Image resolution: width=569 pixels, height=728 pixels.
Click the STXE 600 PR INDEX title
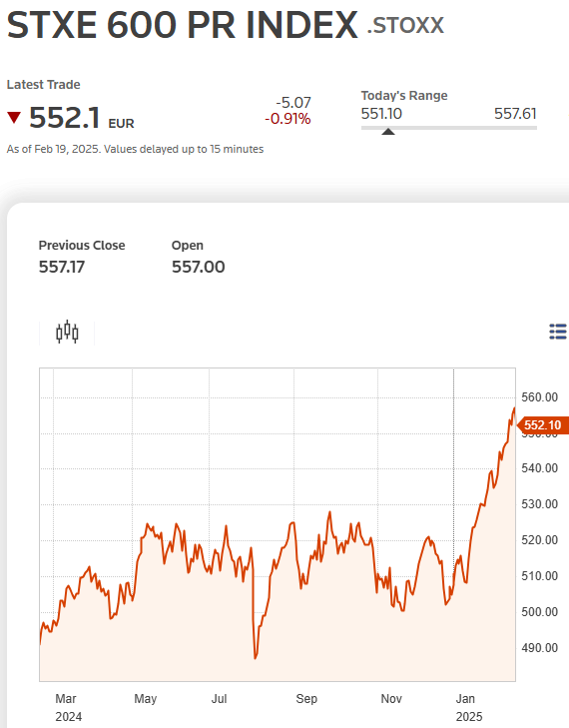pos(183,25)
